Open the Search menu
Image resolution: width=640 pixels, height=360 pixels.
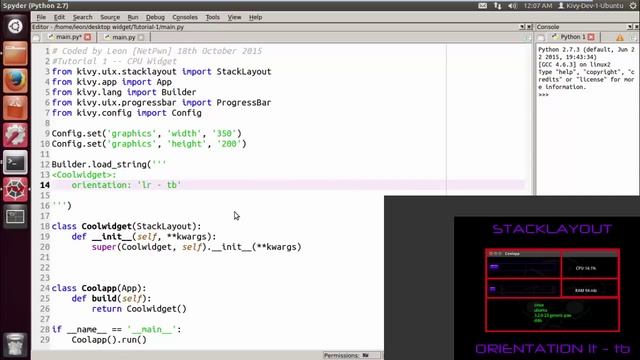pyautogui.click(x=82, y=17)
